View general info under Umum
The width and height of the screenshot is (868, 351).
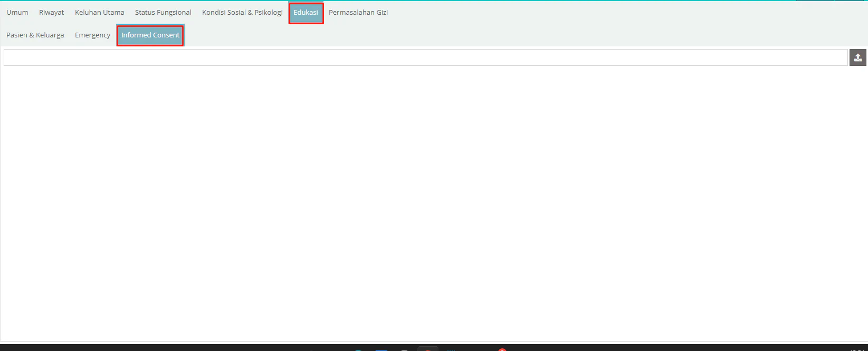17,12
